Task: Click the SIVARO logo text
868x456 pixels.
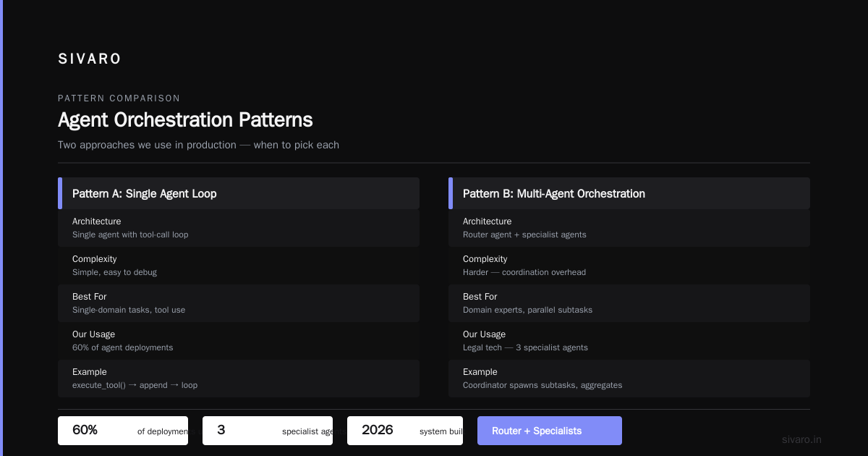Action: (90, 59)
